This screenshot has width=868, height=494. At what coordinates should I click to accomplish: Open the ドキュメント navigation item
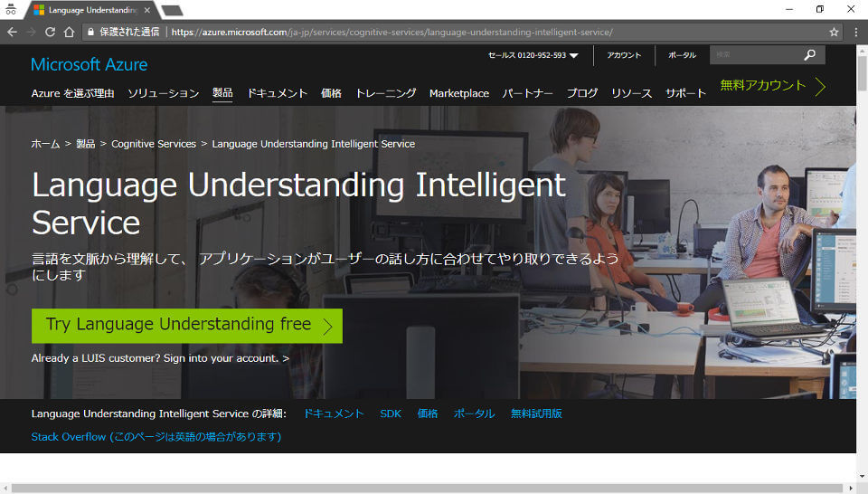(277, 93)
